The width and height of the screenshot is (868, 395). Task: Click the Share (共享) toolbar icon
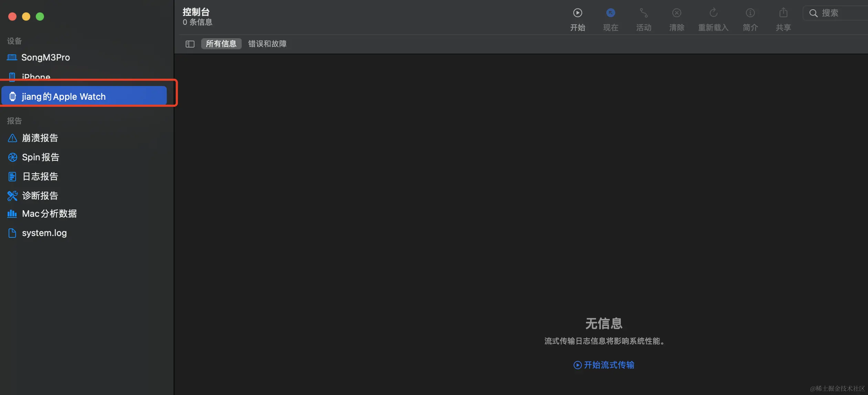(783, 13)
